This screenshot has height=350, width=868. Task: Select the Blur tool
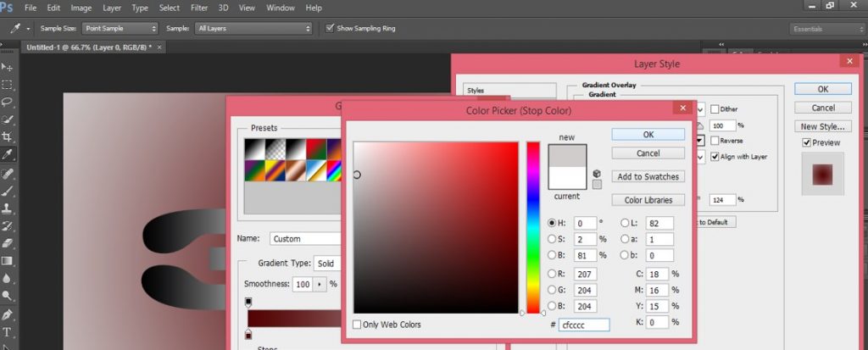[7, 278]
